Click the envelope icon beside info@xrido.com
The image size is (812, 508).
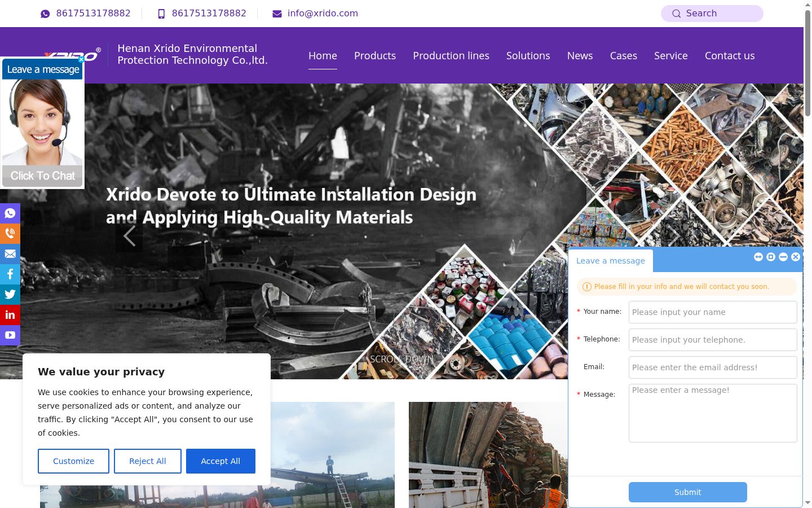[277, 14]
